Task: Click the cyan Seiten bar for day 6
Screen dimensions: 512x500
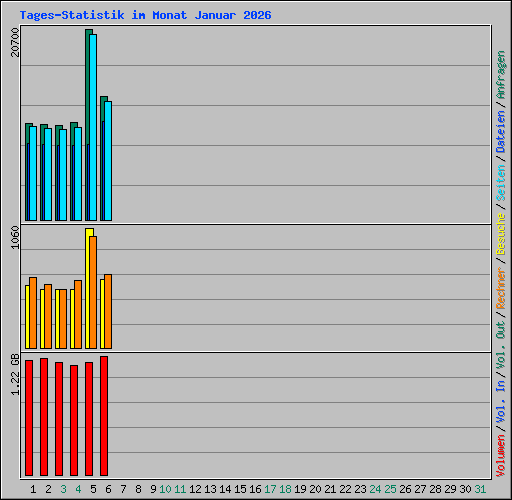Action: (108, 161)
